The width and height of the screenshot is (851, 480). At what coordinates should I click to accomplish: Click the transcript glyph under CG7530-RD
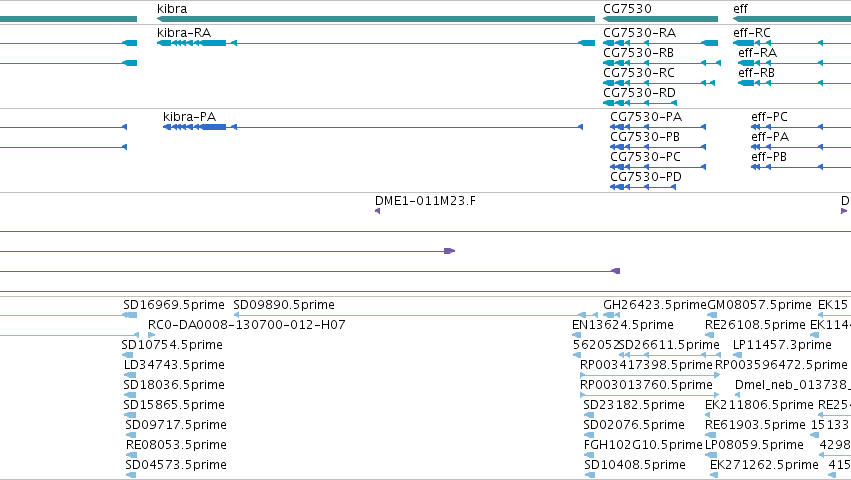coord(640,103)
